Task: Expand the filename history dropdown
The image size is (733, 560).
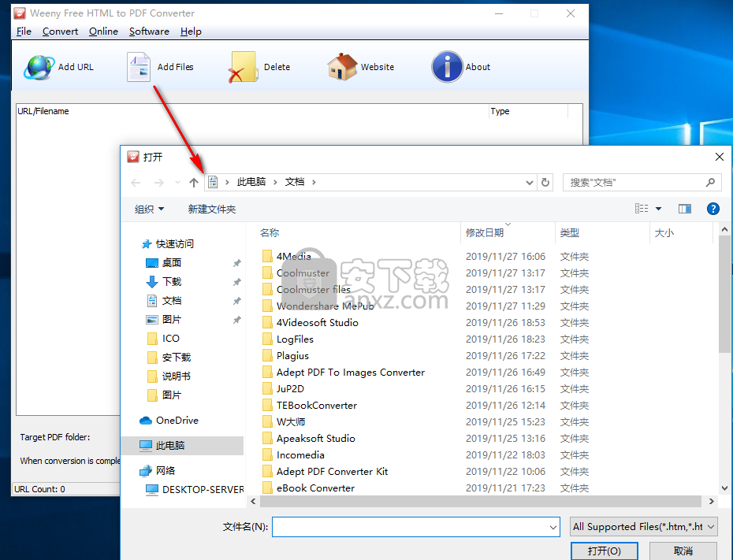Action: pos(553,527)
